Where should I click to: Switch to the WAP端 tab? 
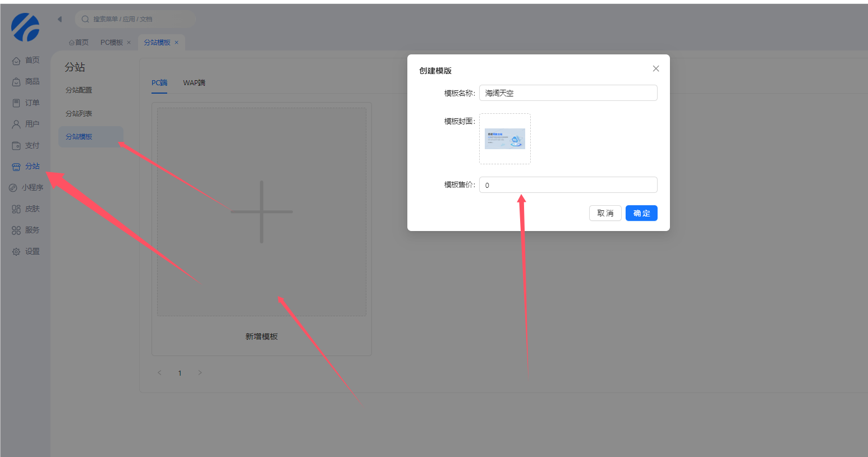[x=194, y=83]
